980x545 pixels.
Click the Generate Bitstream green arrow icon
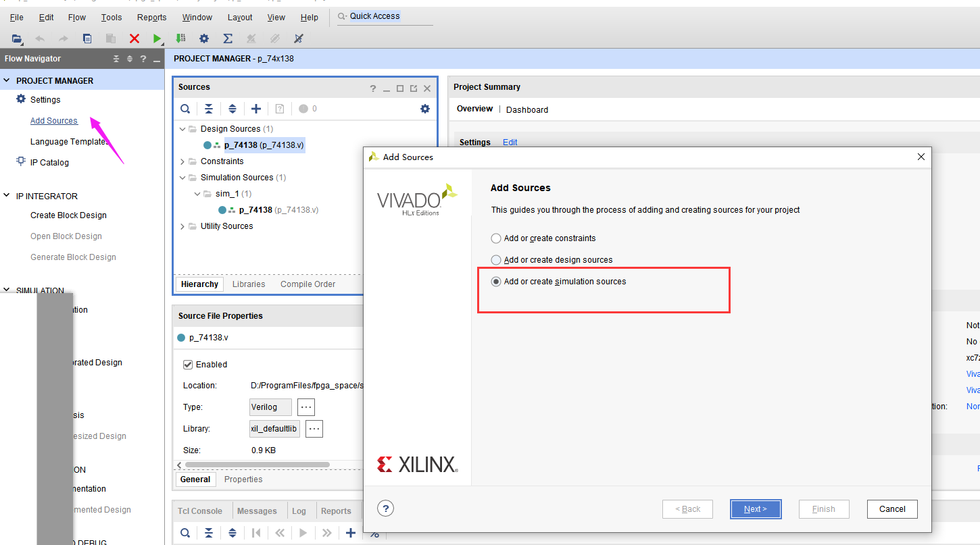click(x=180, y=38)
